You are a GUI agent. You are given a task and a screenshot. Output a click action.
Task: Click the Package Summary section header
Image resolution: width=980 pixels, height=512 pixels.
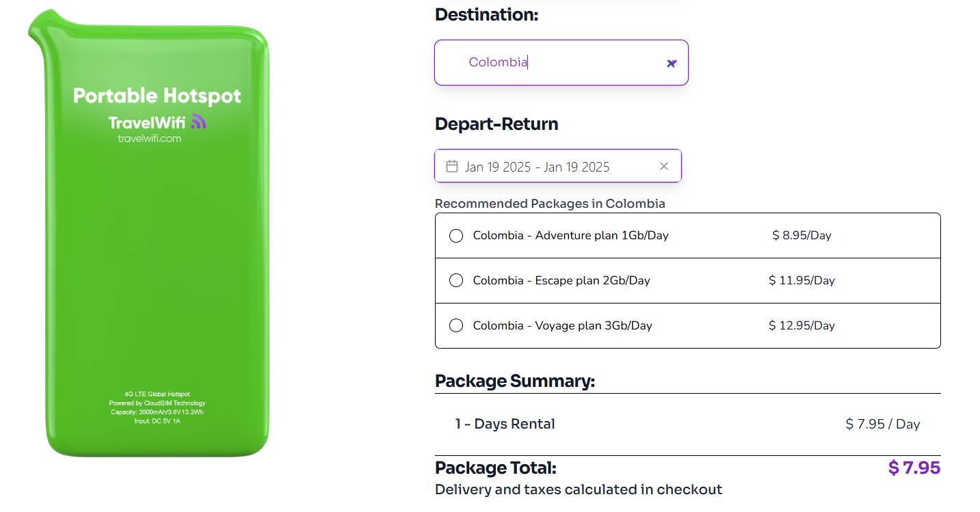point(514,381)
